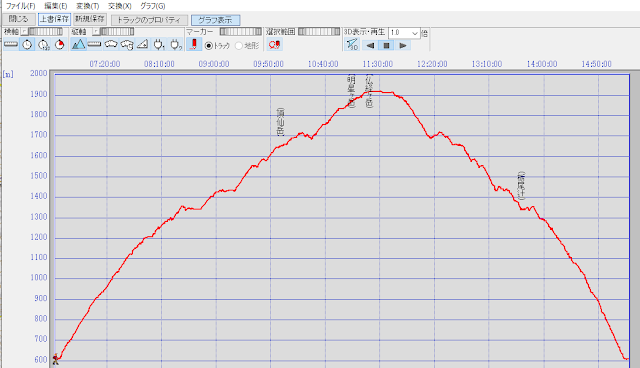The image size is (640, 368).
Task: Play the track in reverse
Action: click(x=370, y=45)
